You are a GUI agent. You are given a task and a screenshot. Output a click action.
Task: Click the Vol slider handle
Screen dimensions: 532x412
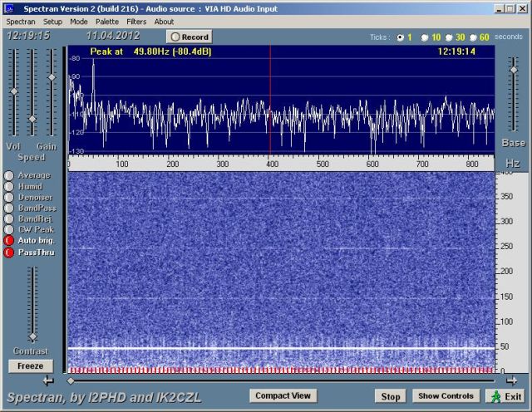pyautogui.click(x=14, y=91)
